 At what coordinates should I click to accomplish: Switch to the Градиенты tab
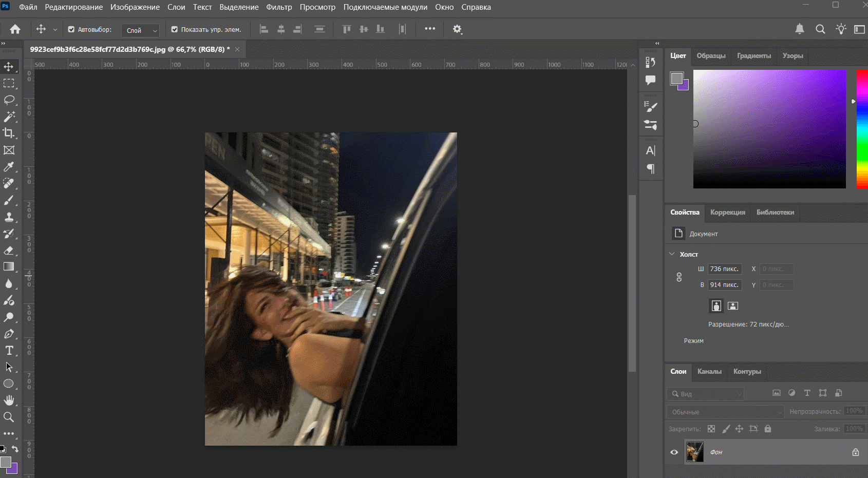click(753, 56)
